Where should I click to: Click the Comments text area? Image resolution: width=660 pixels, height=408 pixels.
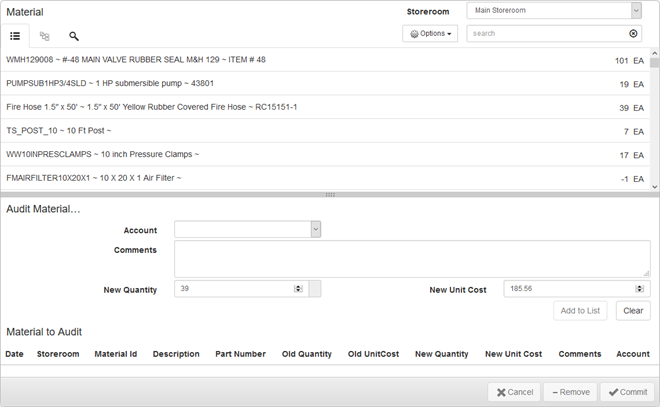point(411,258)
